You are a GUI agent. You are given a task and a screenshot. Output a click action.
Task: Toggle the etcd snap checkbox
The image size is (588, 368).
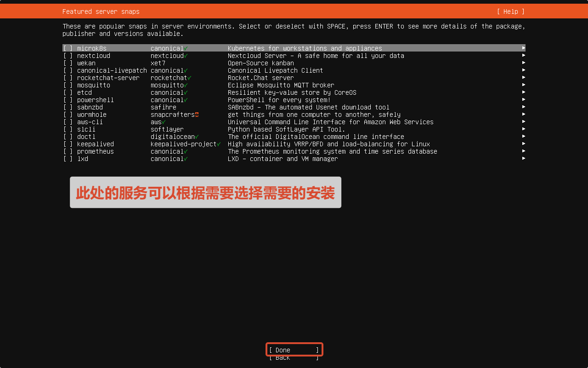click(x=68, y=92)
